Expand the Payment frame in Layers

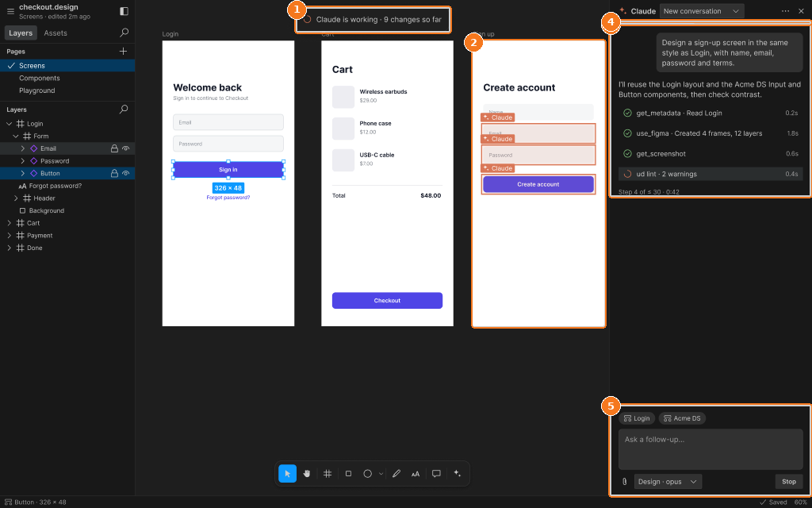(x=10, y=236)
